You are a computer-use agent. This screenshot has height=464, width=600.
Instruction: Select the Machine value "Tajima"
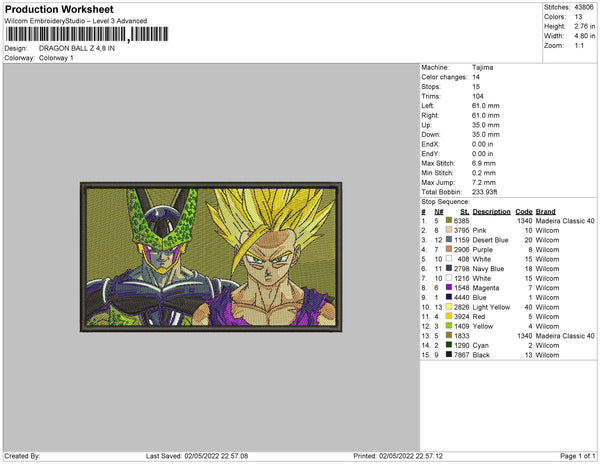[x=483, y=67]
